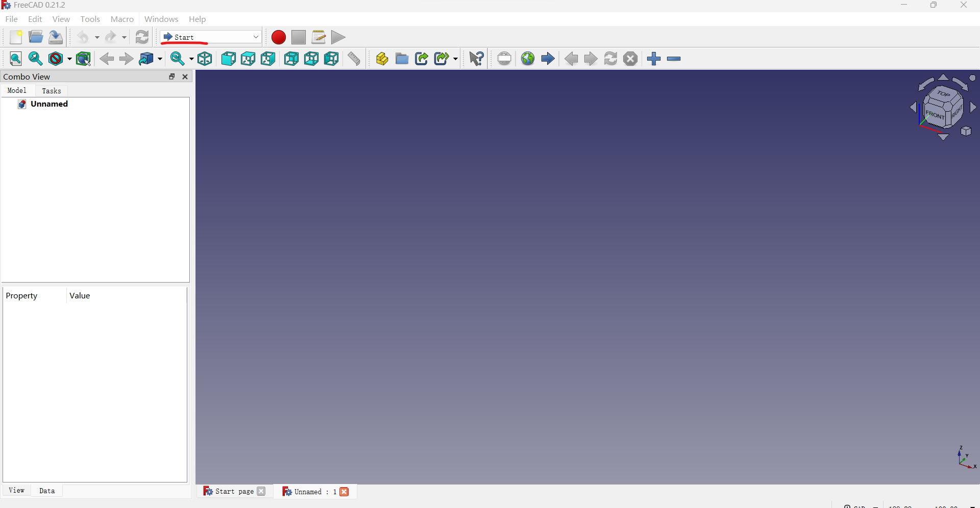Create a new document with New icon

[x=16, y=37]
